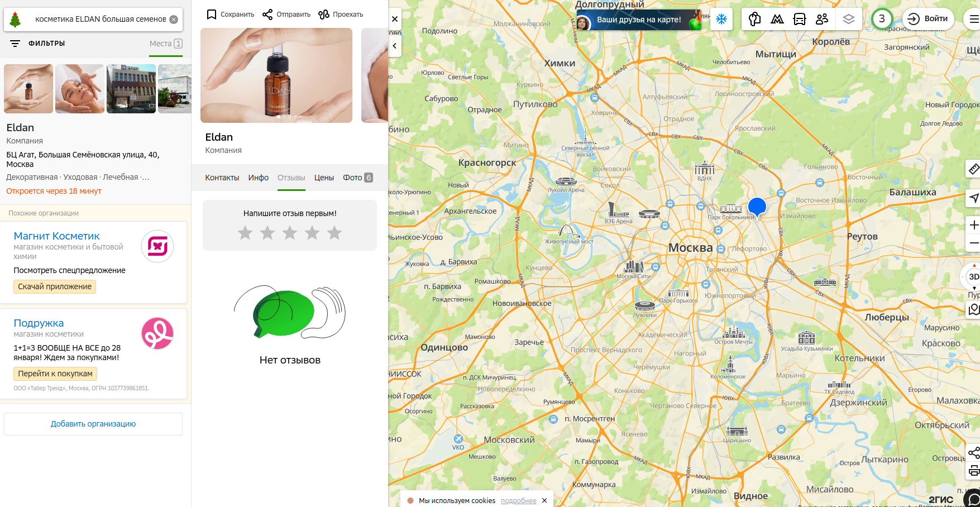
Task: Open the hamburger main menu
Action: [974, 19]
